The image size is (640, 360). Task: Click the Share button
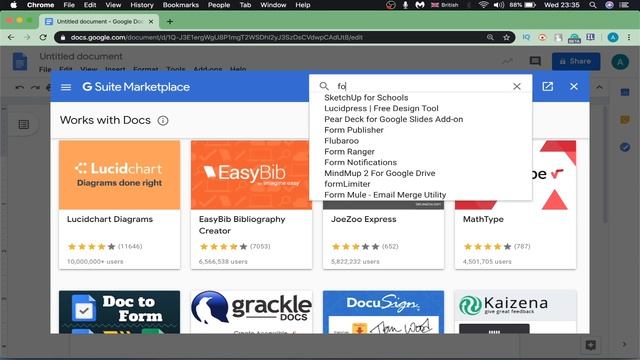pyautogui.click(x=576, y=61)
